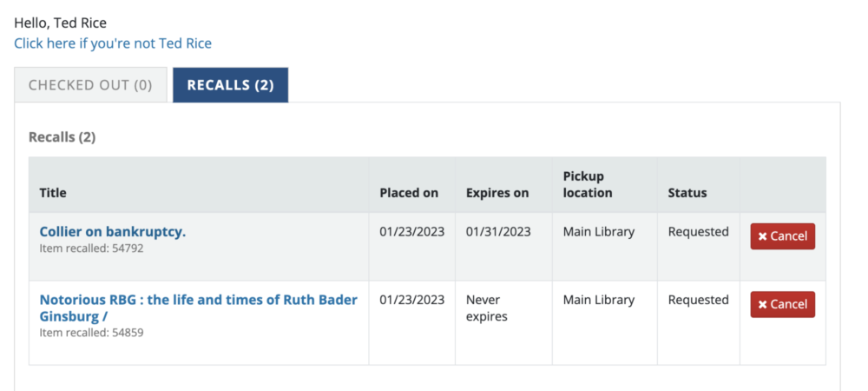Click Main Library in the Collier row
This screenshot has height=391, width=868.
pyautogui.click(x=599, y=232)
